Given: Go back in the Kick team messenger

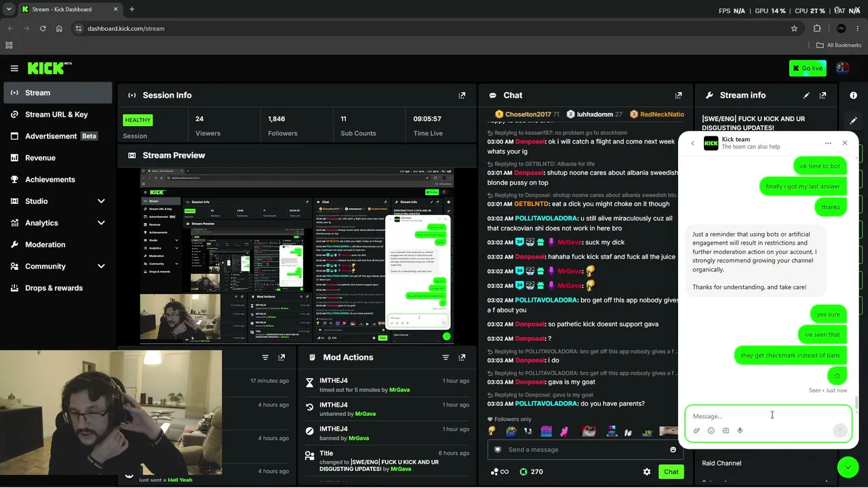Looking at the screenshot, I should (x=692, y=143).
